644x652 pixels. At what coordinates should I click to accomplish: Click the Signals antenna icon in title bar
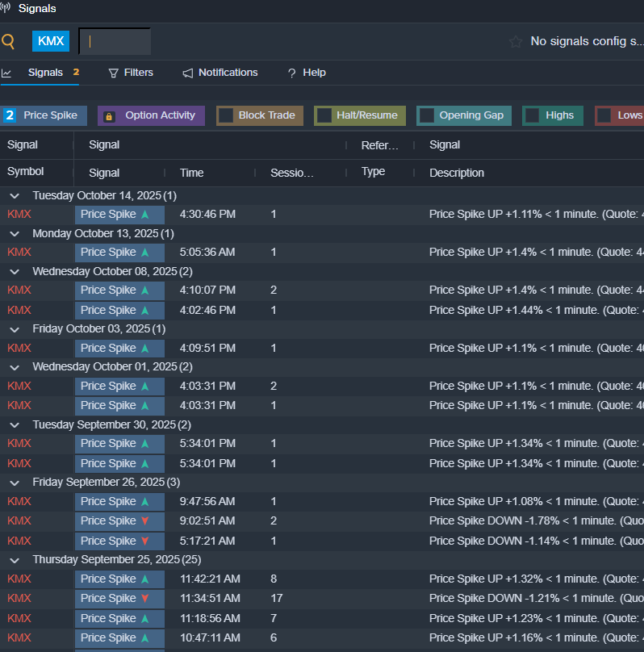6,9
